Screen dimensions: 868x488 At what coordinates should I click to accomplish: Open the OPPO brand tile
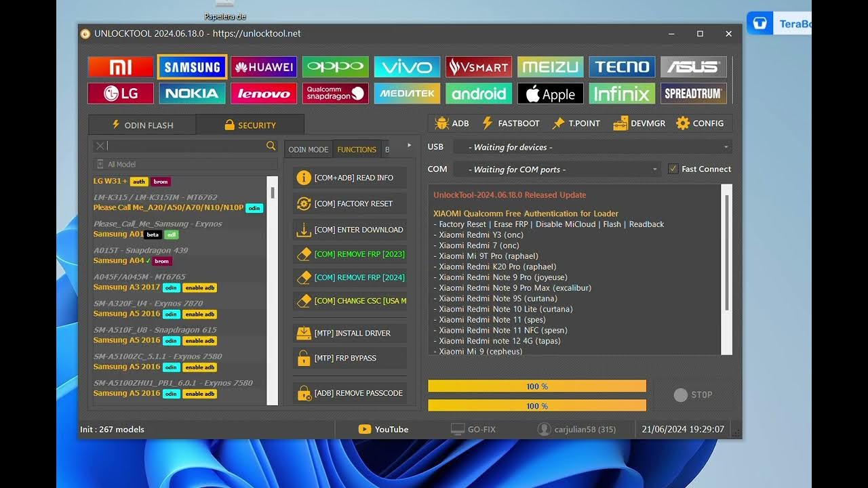tap(335, 67)
